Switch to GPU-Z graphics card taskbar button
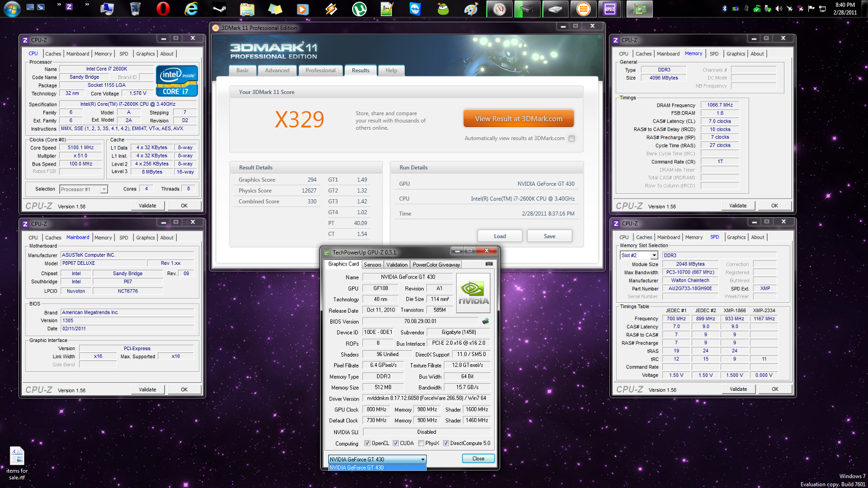The width and height of the screenshot is (868, 488). coord(640,9)
